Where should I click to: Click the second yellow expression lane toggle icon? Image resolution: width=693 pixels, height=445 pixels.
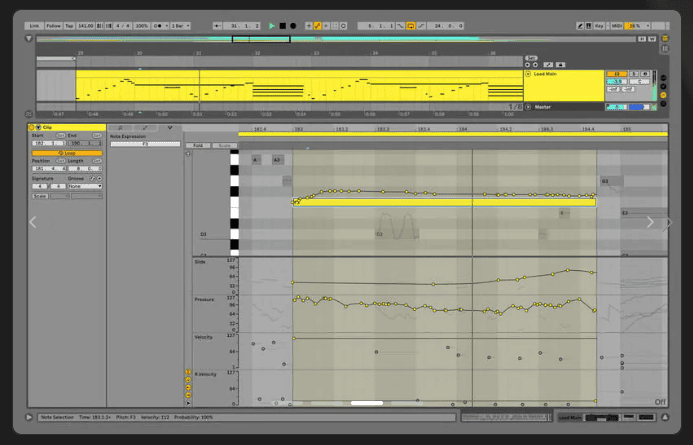(x=188, y=380)
